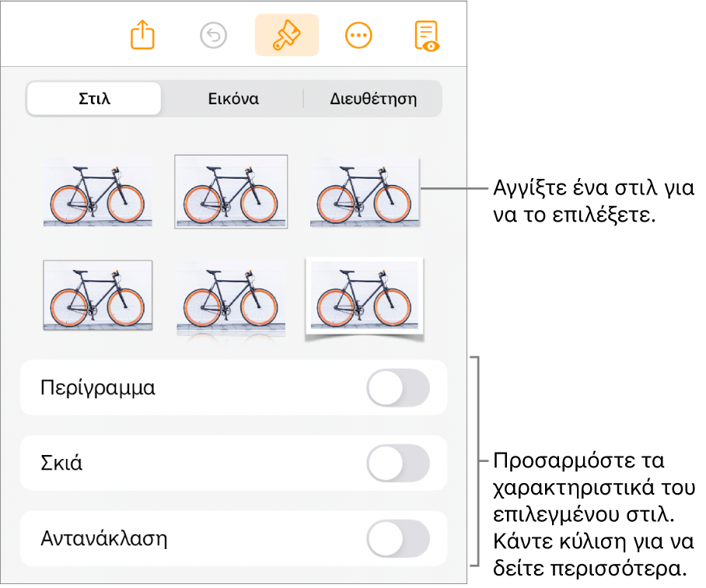Choose the thin outlined bicycle style
This screenshot has width=706, height=588.
pyautogui.click(x=231, y=192)
